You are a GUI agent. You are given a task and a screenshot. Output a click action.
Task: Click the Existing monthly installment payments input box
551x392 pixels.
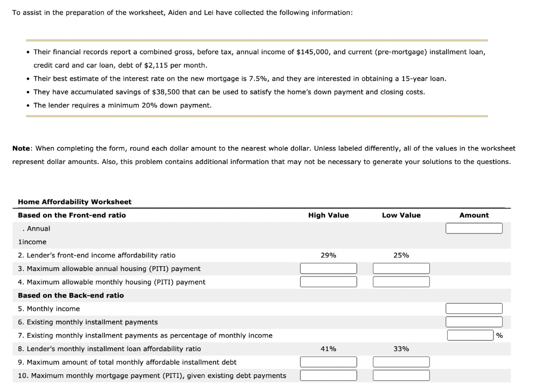(474, 321)
